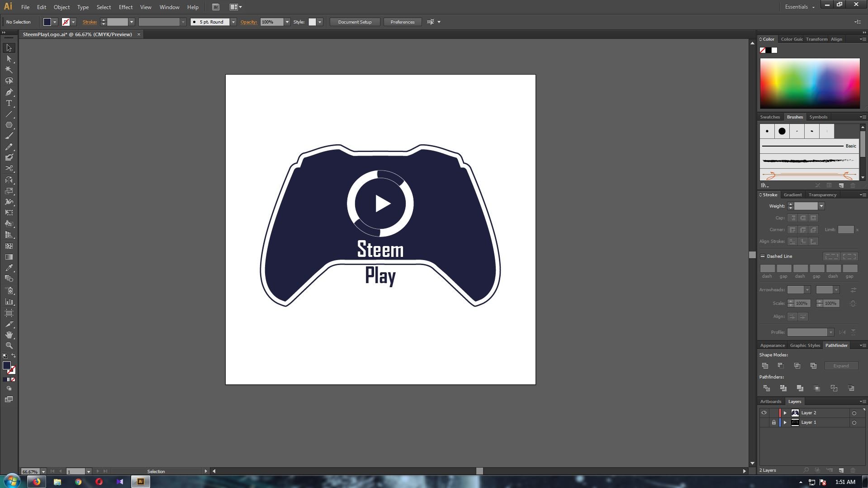Click the Create New Layer icon
868x488 pixels.
[x=841, y=470]
